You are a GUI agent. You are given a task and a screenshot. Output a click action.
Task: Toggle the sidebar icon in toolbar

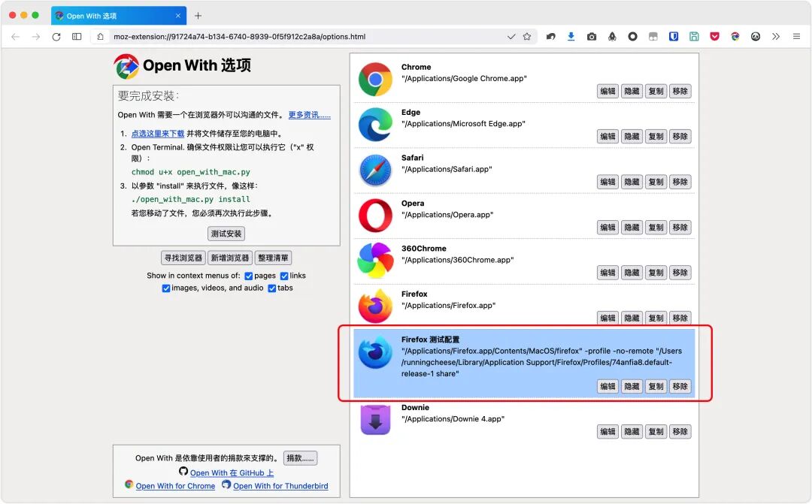coord(77,37)
